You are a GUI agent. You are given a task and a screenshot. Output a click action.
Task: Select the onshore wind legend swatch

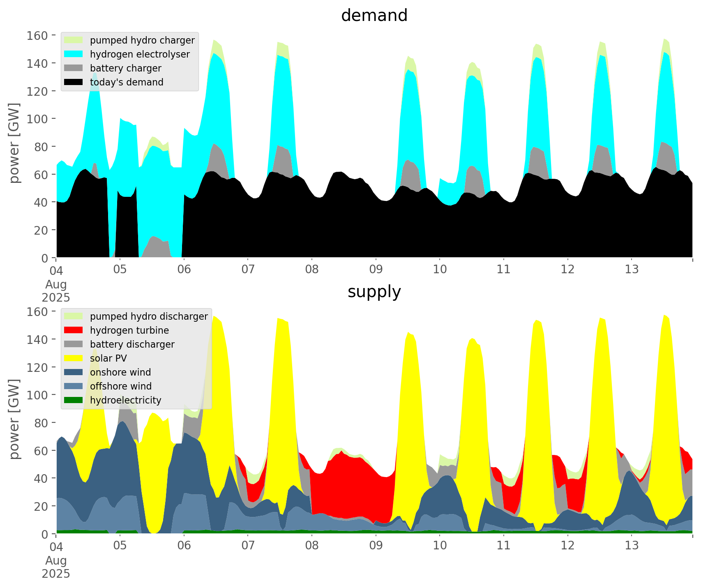74,372
